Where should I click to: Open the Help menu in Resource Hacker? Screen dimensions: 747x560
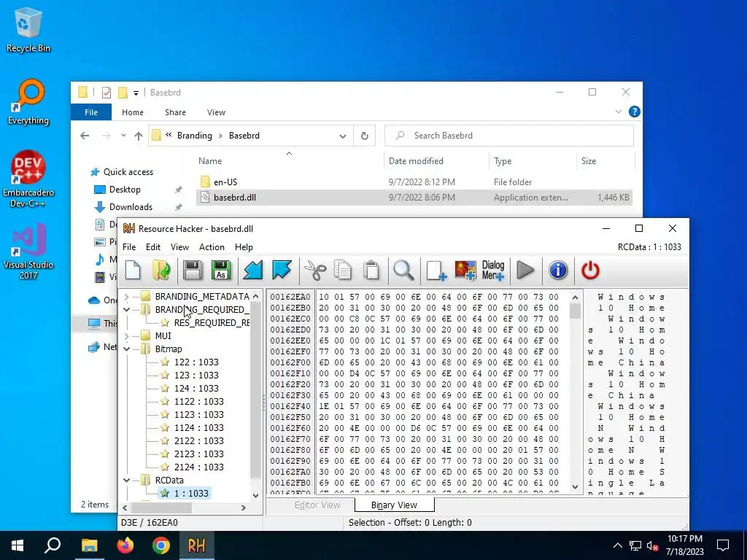coord(244,247)
